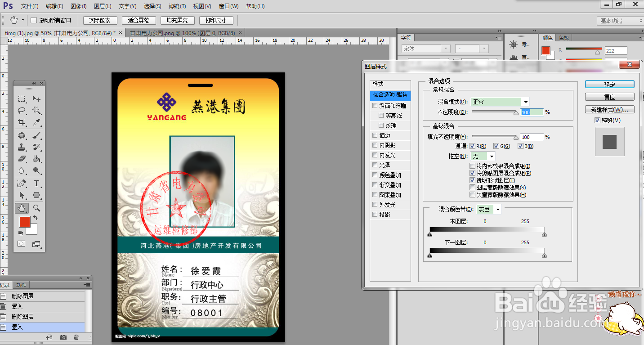Select the Crop tool
644x345 pixels.
coord(22,122)
